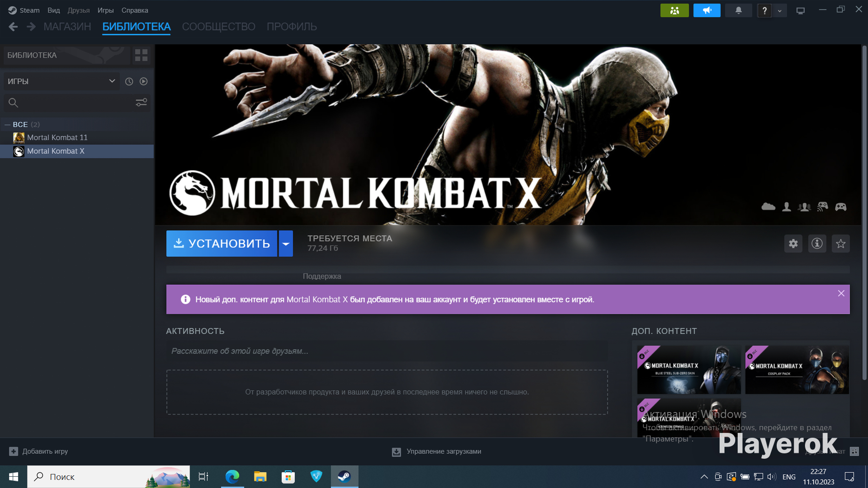
Task: Open the Друзья menu
Action: tap(79, 10)
